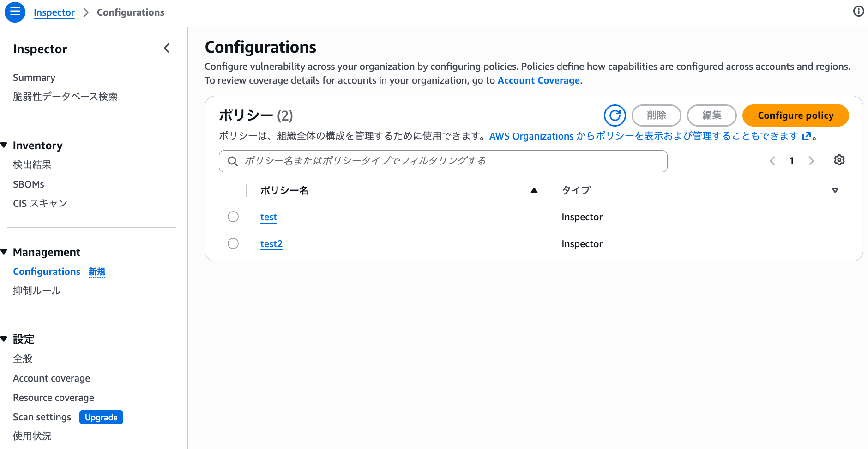Click the ポリシー名 column header
The width and height of the screenshot is (868, 449).
284,190
